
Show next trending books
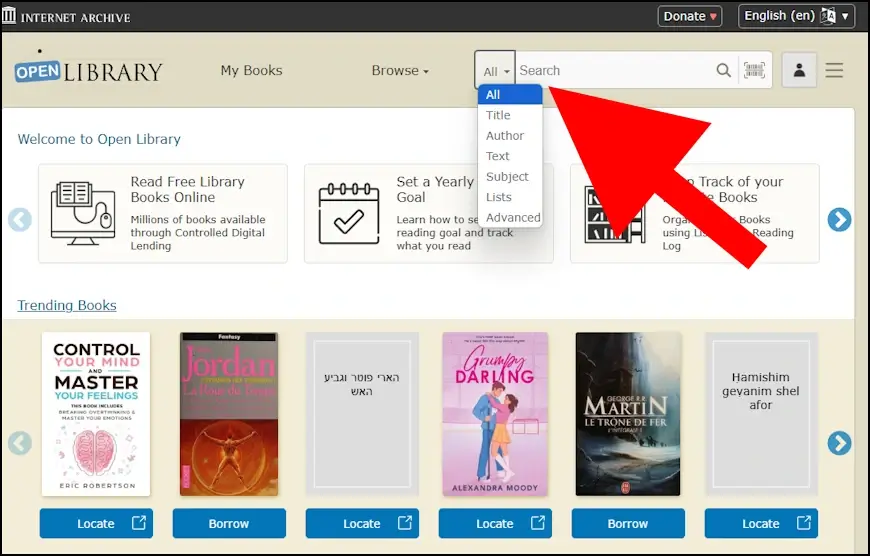[839, 443]
